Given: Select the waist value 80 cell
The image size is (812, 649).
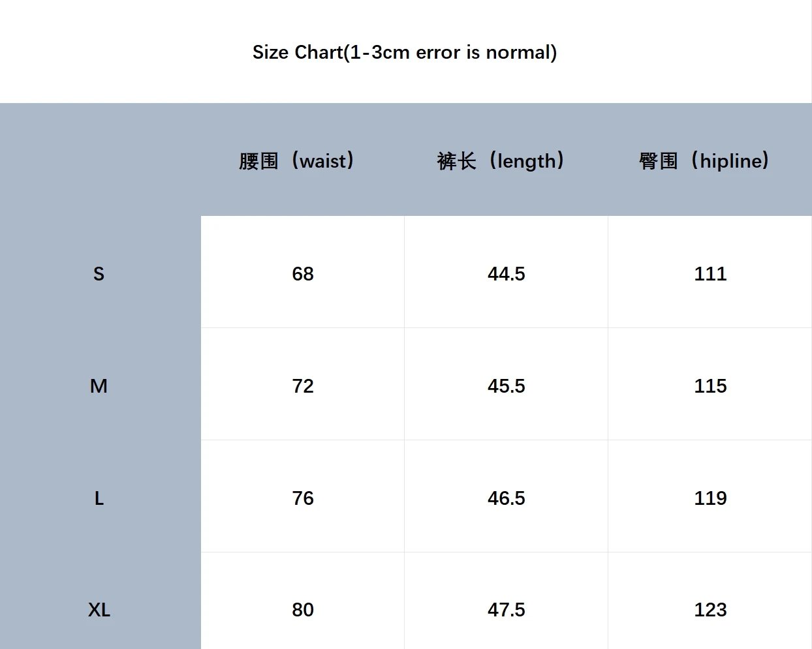Looking at the screenshot, I should coord(303,601).
